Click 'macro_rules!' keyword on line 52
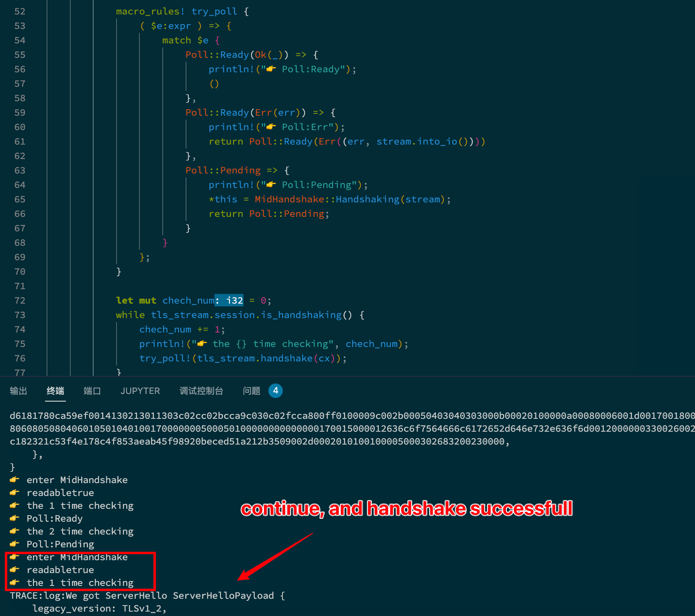Viewport: 695px width, 616px height. (x=150, y=11)
